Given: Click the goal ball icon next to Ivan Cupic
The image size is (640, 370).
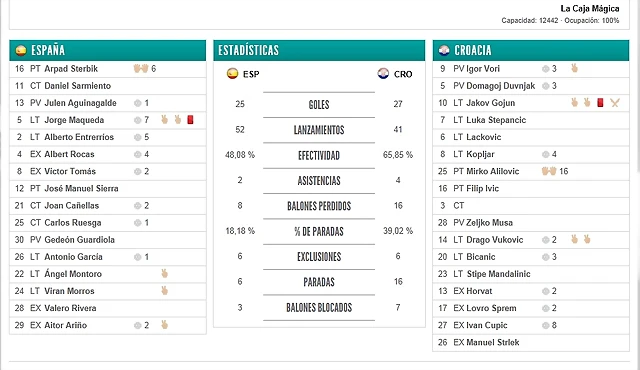Looking at the screenshot, I should [x=545, y=325].
